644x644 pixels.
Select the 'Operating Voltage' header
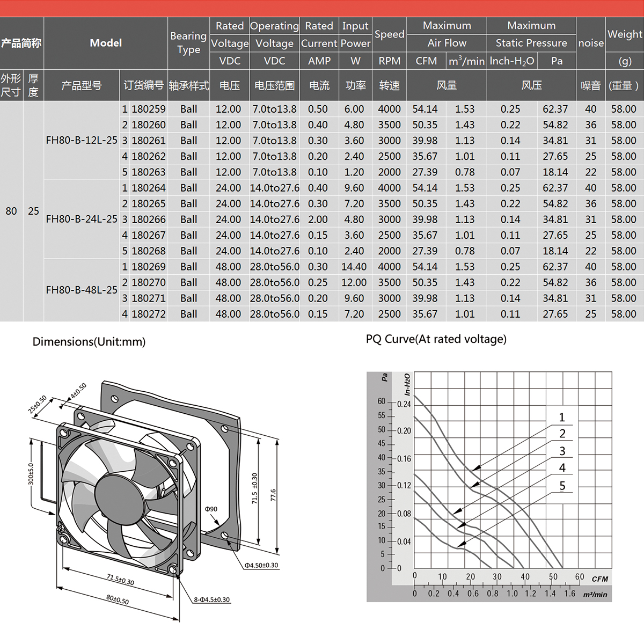274,34
